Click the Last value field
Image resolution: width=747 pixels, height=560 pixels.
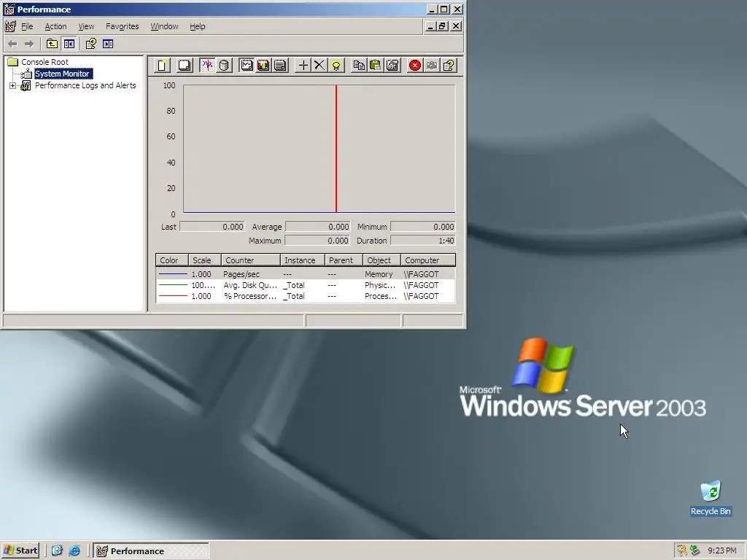point(212,227)
